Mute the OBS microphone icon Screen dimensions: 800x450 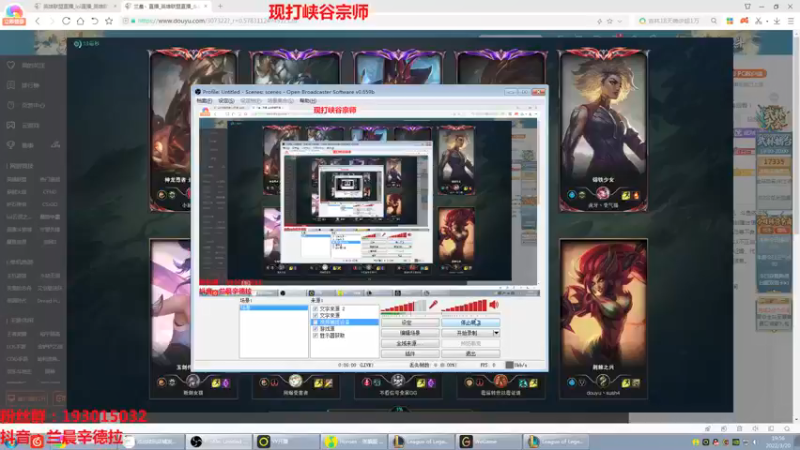point(434,305)
